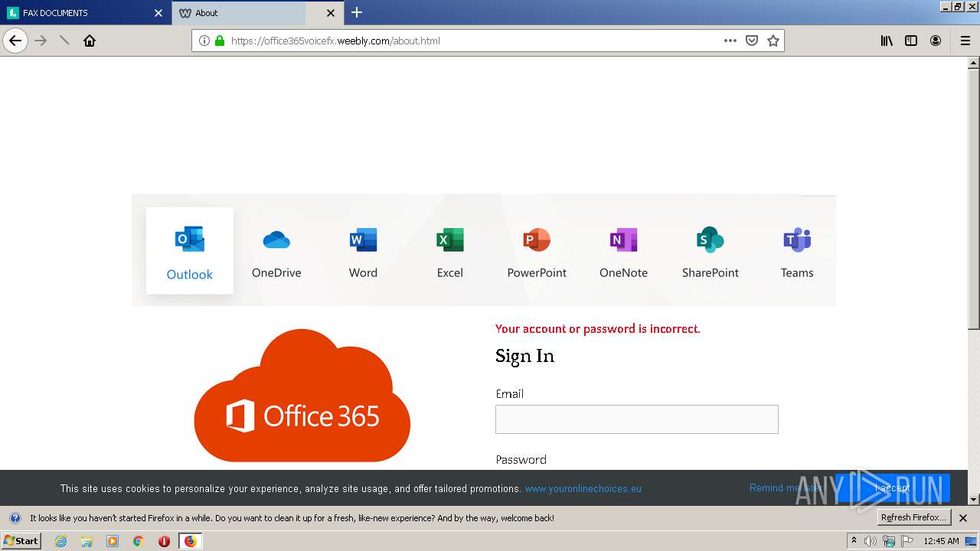Open Firefox account icon
Screen dimensions: 980x551
pyautogui.click(x=936, y=41)
